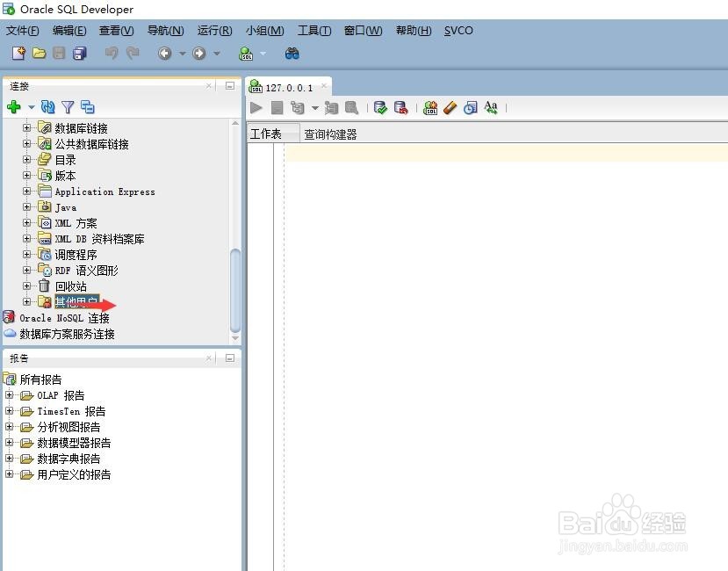Expand the 数据库链接 node

pyautogui.click(x=27, y=127)
